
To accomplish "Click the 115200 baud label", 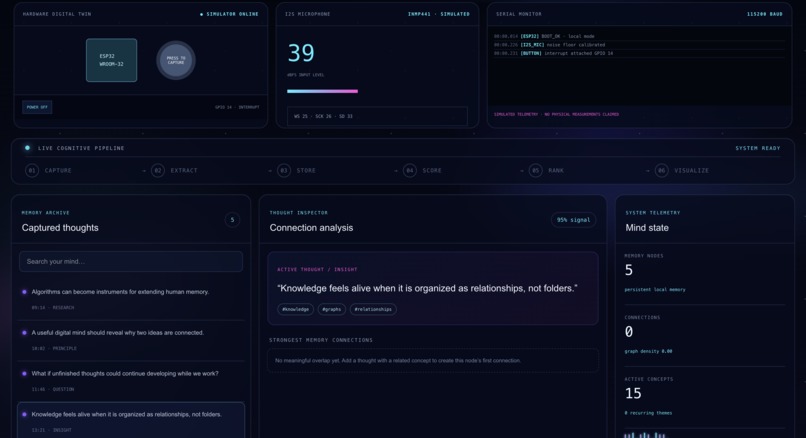I will click(x=764, y=14).
